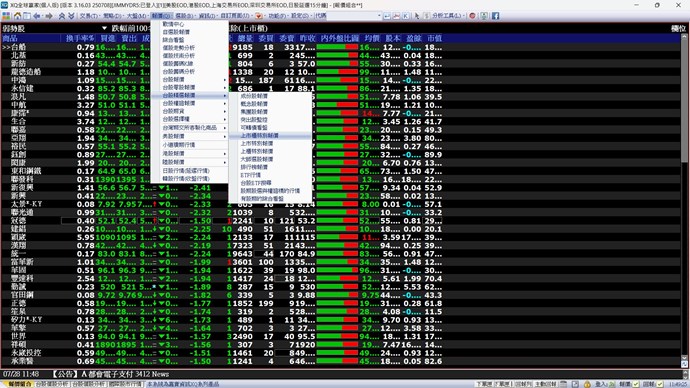Sort by 內外盤比圖 column header
690x388 pixels.
pyautogui.click(x=339, y=38)
